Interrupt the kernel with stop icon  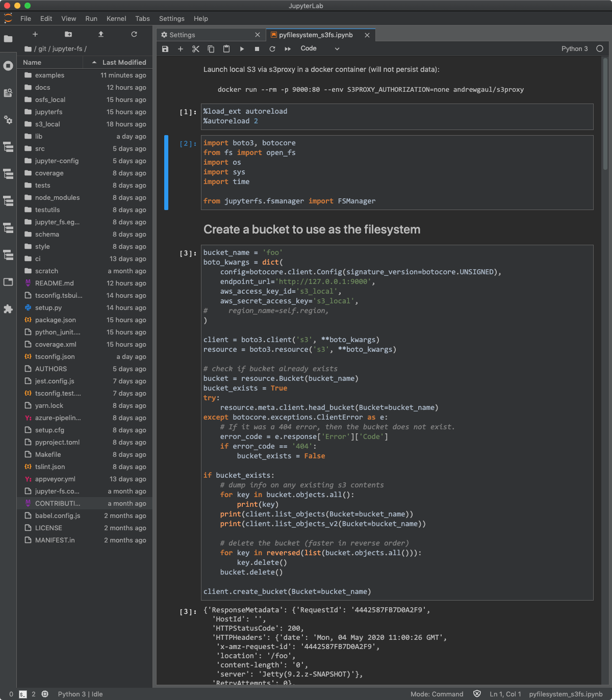point(257,49)
